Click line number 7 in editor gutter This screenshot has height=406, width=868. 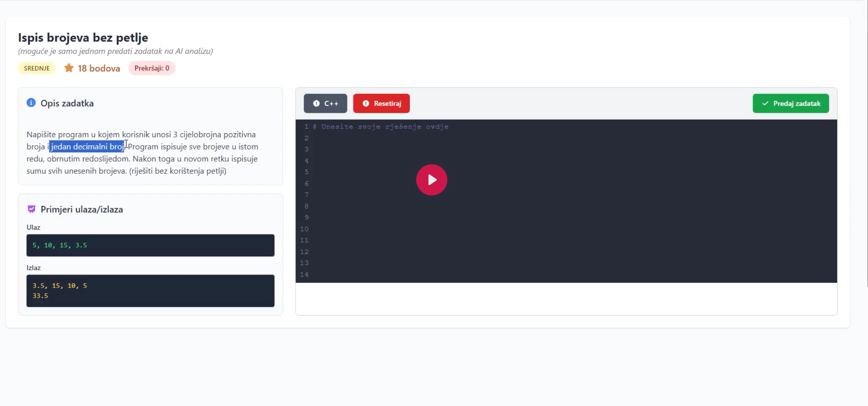[x=306, y=195]
